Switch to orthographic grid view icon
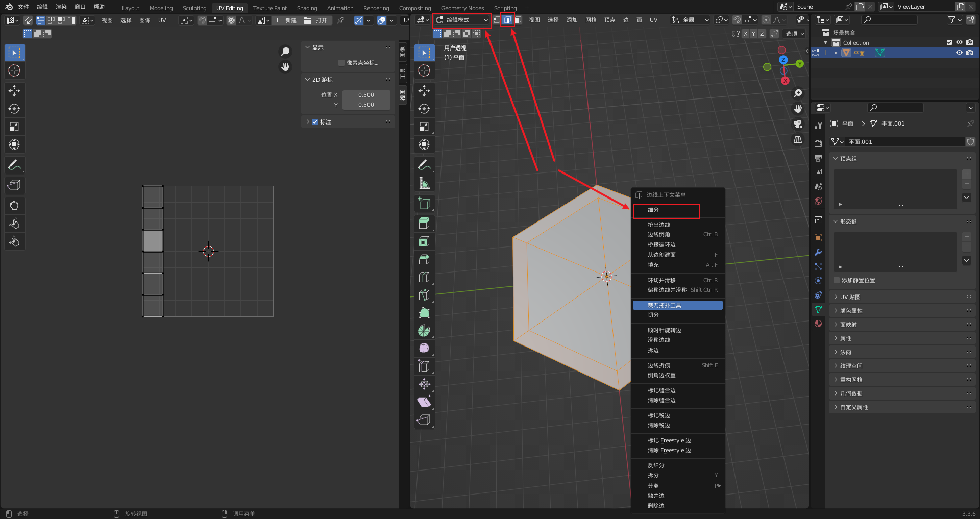980x519 pixels. tap(798, 139)
